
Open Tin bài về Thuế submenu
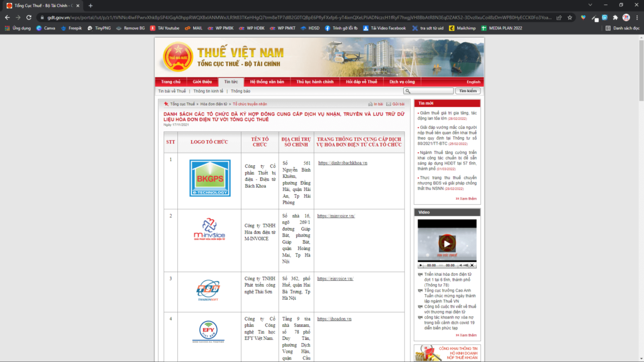172,91
